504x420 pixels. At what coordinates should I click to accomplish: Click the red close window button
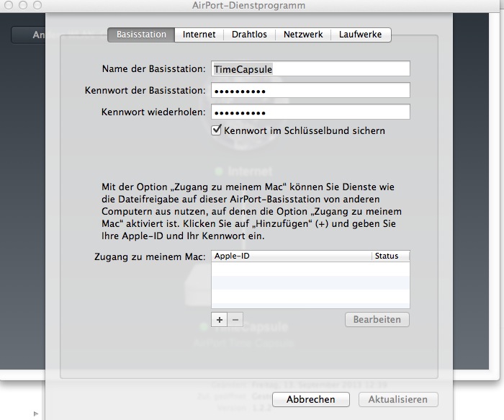pyautogui.click(x=9, y=5)
